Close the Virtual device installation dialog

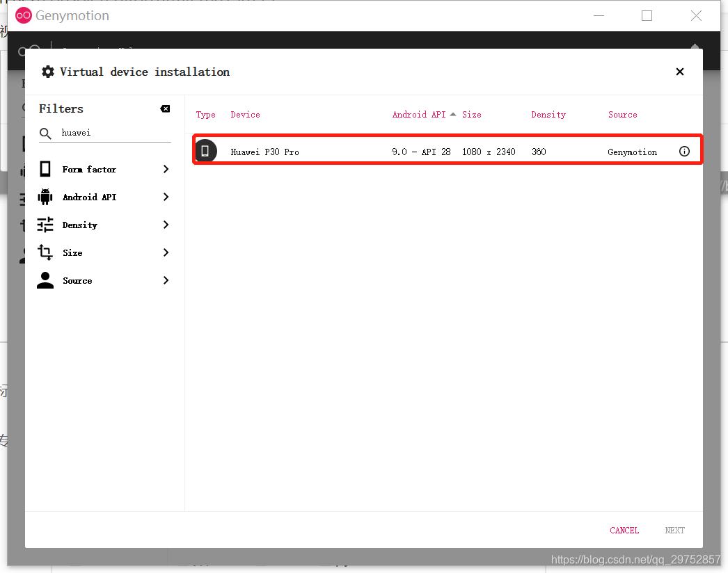coord(680,72)
